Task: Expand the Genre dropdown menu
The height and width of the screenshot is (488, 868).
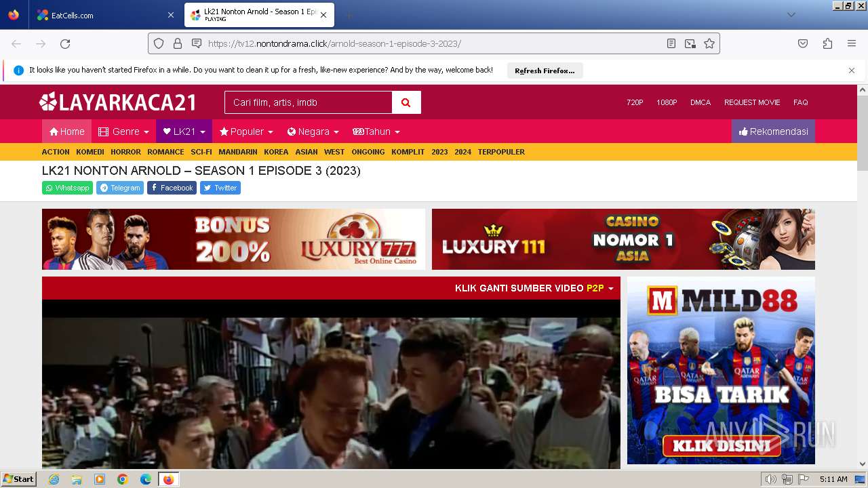Action: [123, 131]
